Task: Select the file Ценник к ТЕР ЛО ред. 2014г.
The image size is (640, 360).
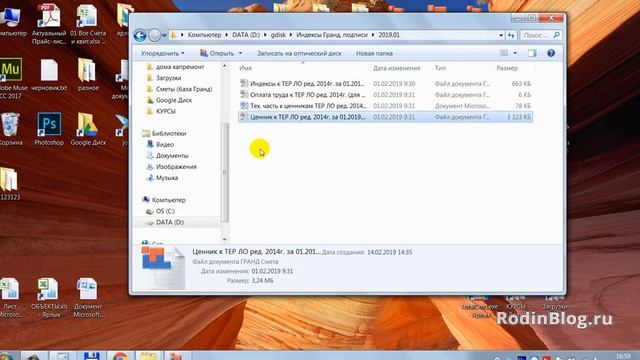Action: pos(385,117)
